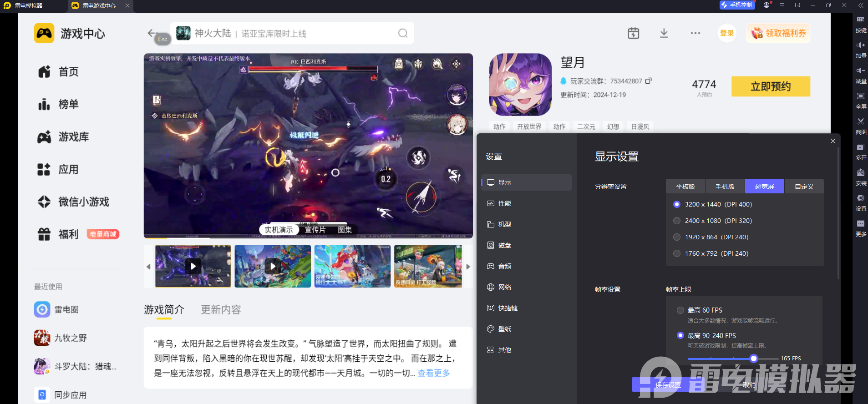Open 查看更多 link in game description

click(x=434, y=373)
